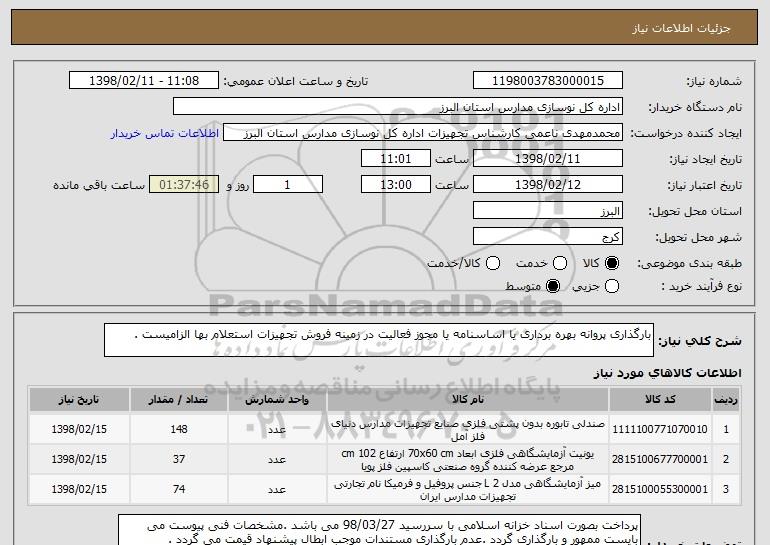Click the عدد unit cell in row 1

tap(277, 430)
